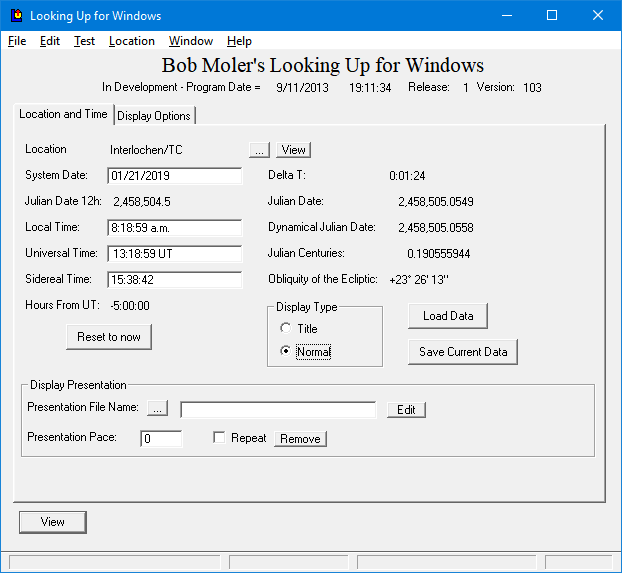Open the Location menu
Screen dimensions: 622x573
[132, 41]
